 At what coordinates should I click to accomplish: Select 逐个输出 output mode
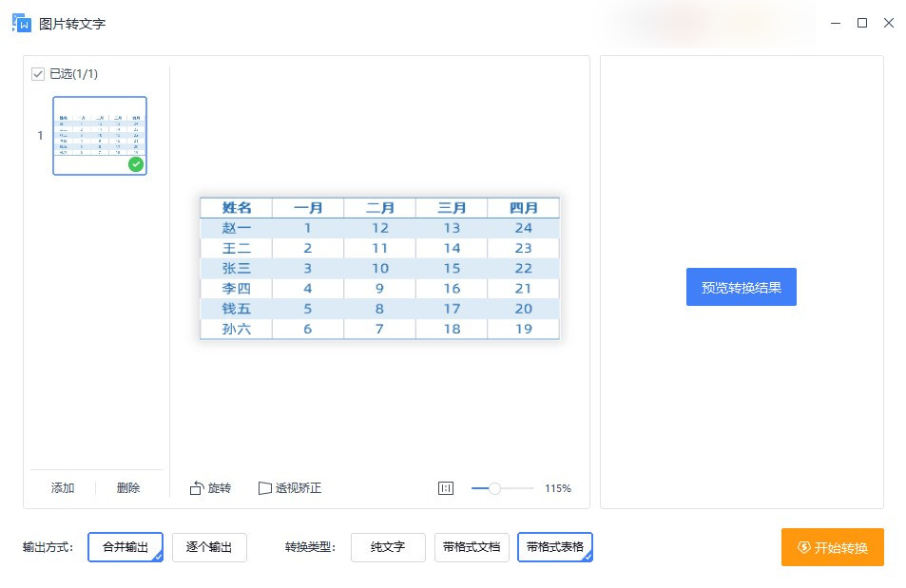(x=209, y=547)
